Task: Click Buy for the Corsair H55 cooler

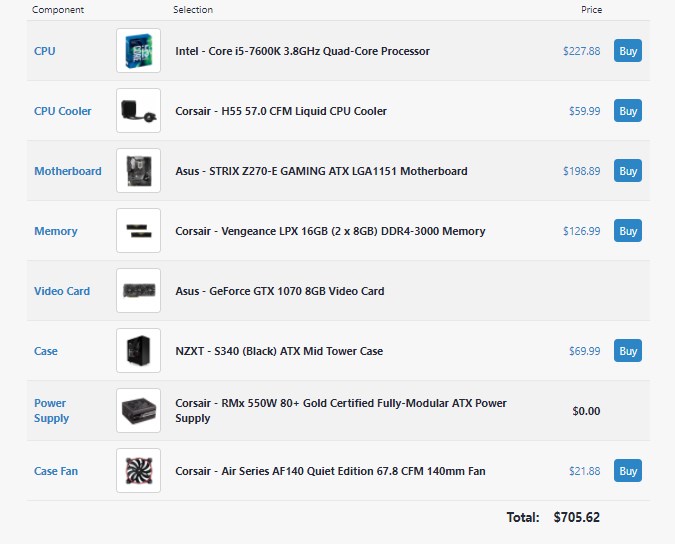Action: 628,111
